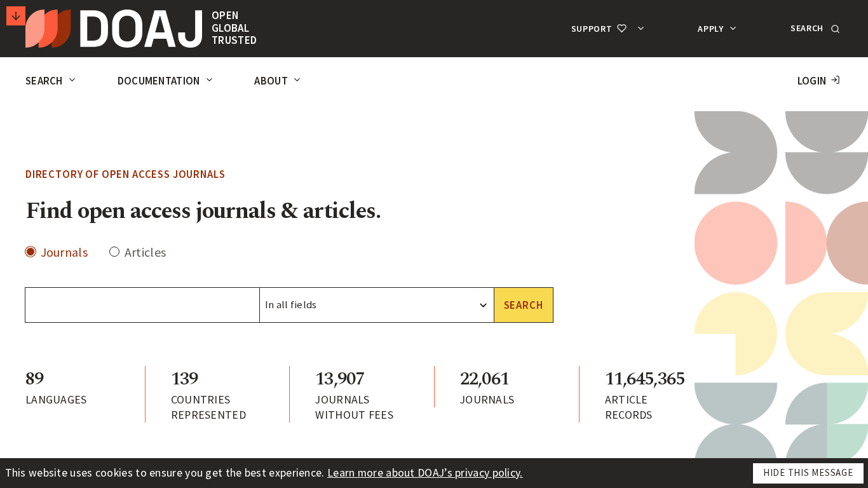This screenshot has width=868, height=488.
Task: Open the "In all fields" dropdown
Action: click(377, 305)
